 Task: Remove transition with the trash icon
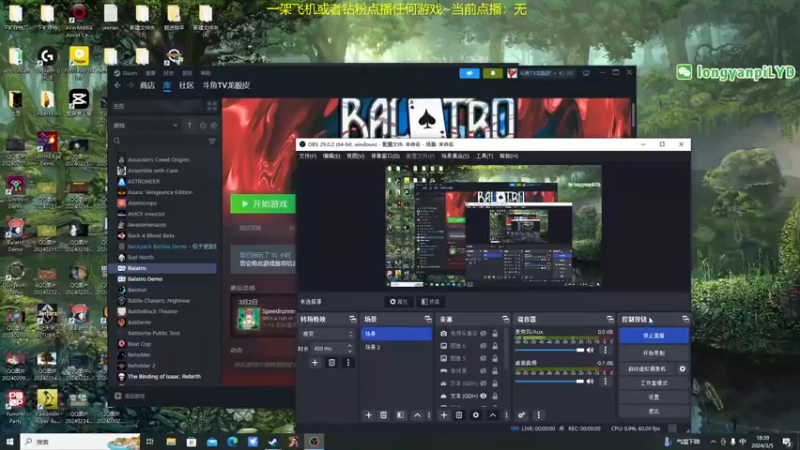coord(332,362)
